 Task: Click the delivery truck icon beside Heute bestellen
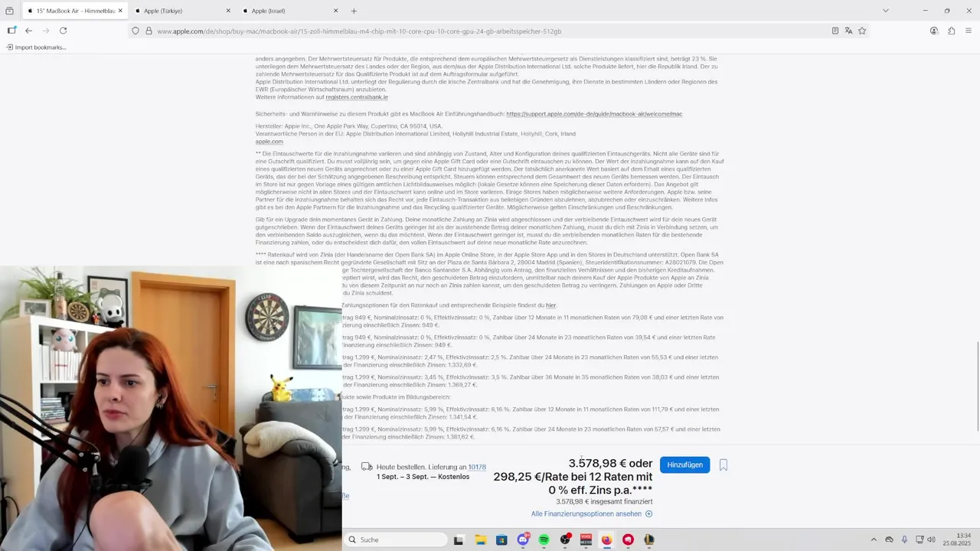coord(367,467)
